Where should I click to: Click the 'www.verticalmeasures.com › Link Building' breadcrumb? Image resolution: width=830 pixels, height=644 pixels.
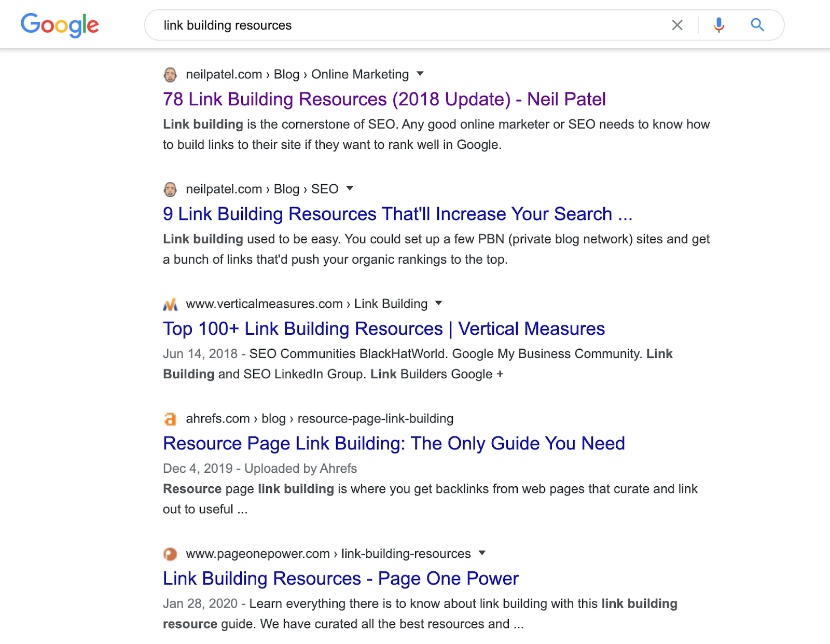pyautogui.click(x=307, y=304)
